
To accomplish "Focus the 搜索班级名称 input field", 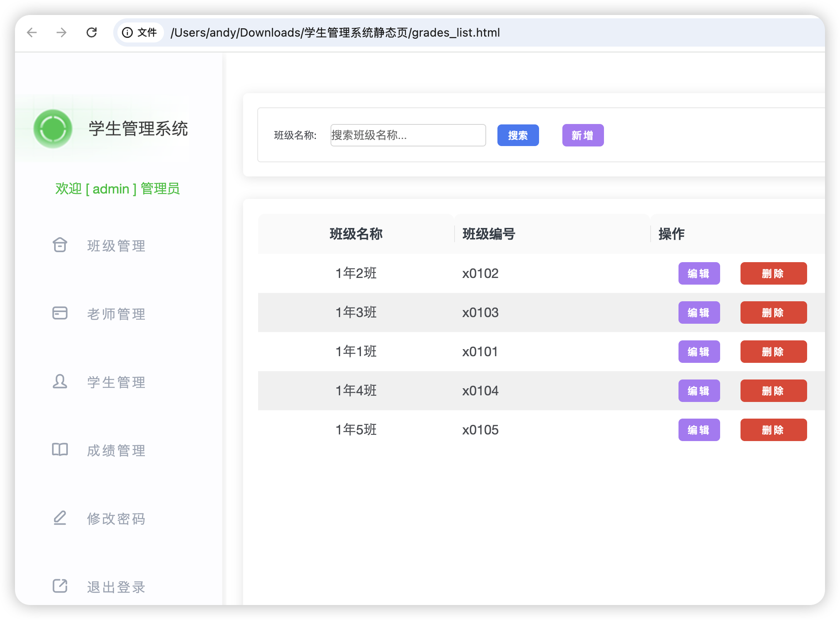I will (x=408, y=135).
